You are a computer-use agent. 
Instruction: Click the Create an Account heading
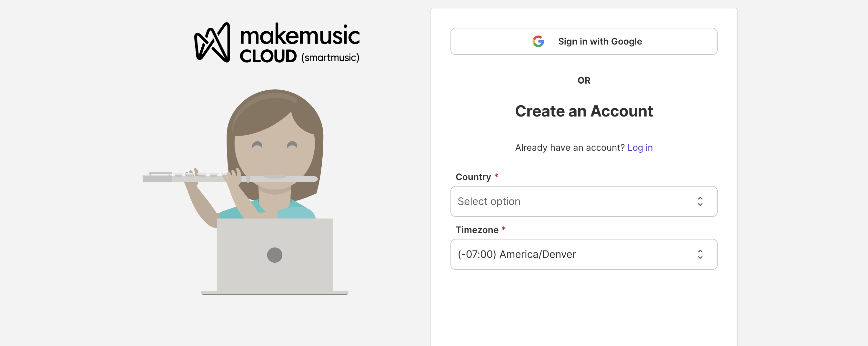click(x=584, y=111)
